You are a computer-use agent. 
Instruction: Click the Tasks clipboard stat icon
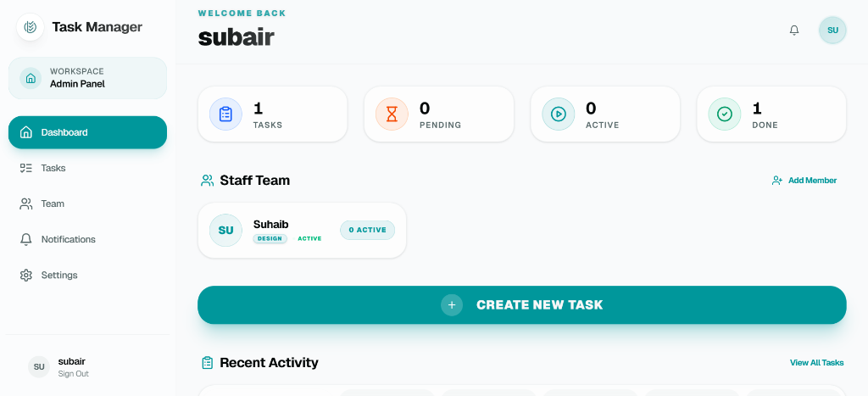(225, 114)
